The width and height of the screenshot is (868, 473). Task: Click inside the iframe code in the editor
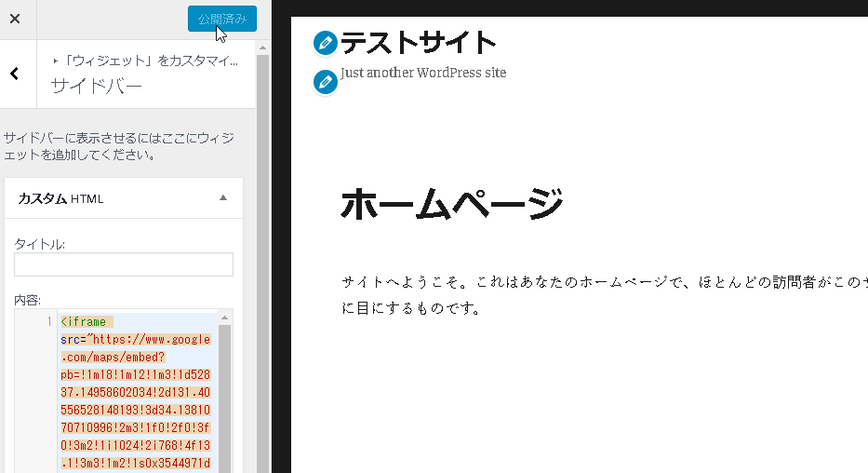[135, 391]
